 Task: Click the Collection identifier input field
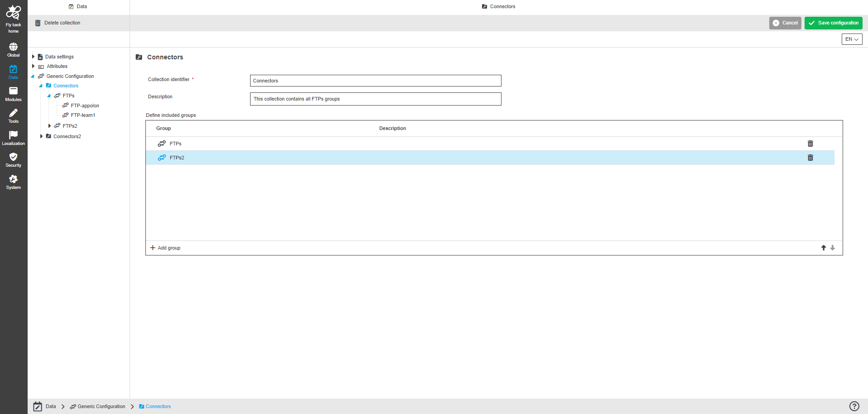coord(375,80)
